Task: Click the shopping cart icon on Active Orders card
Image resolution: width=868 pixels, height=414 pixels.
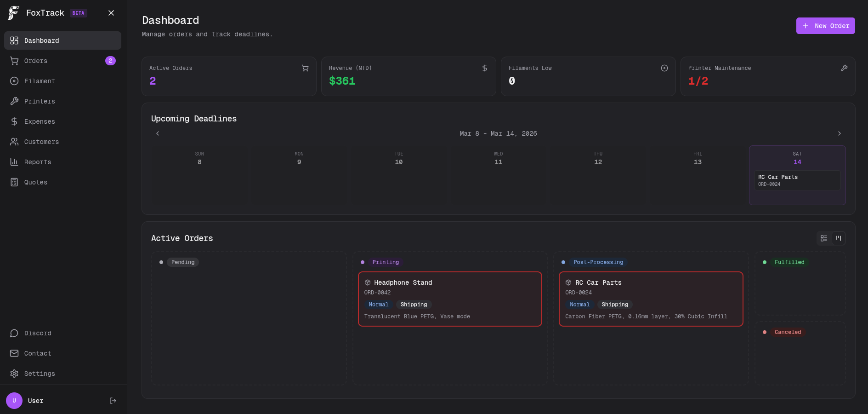Action: click(305, 68)
